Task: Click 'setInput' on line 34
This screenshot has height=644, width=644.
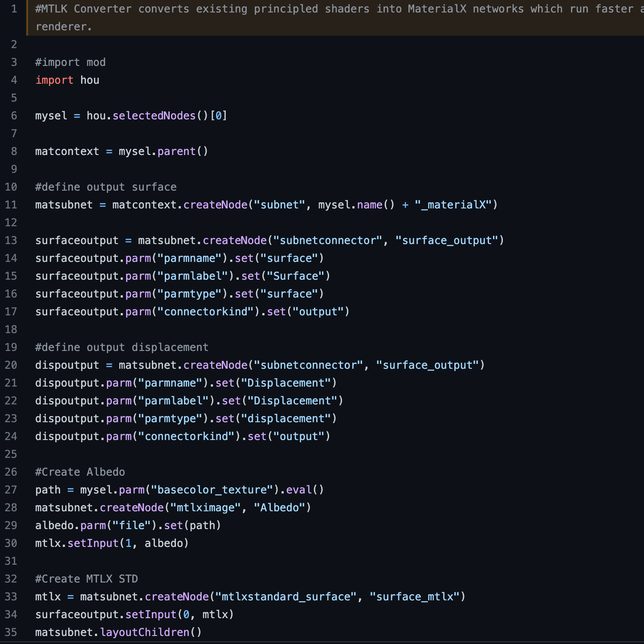Action: point(151,615)
